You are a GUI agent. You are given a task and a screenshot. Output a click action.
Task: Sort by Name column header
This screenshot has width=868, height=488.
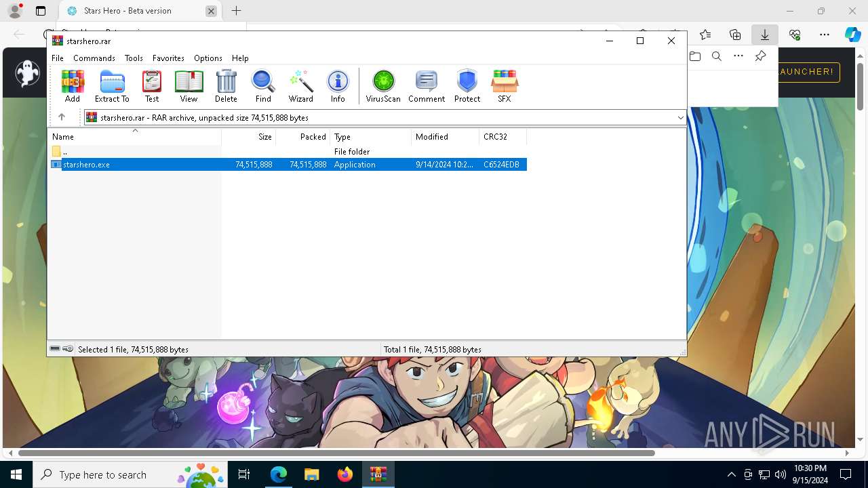pyautogui.click(x=135, y=136)
